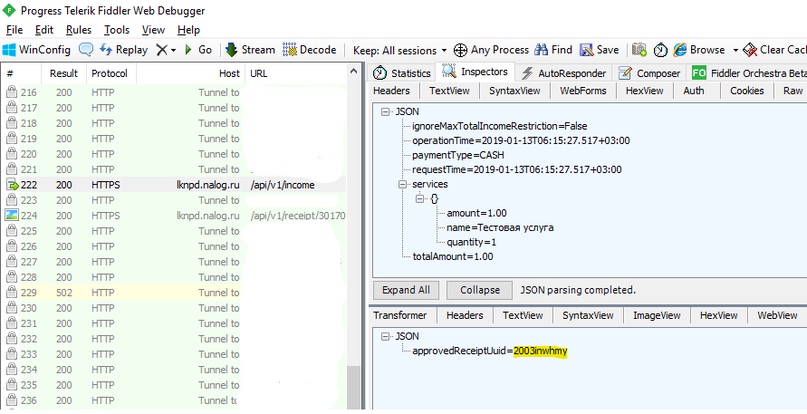Open the View menu

153,30
